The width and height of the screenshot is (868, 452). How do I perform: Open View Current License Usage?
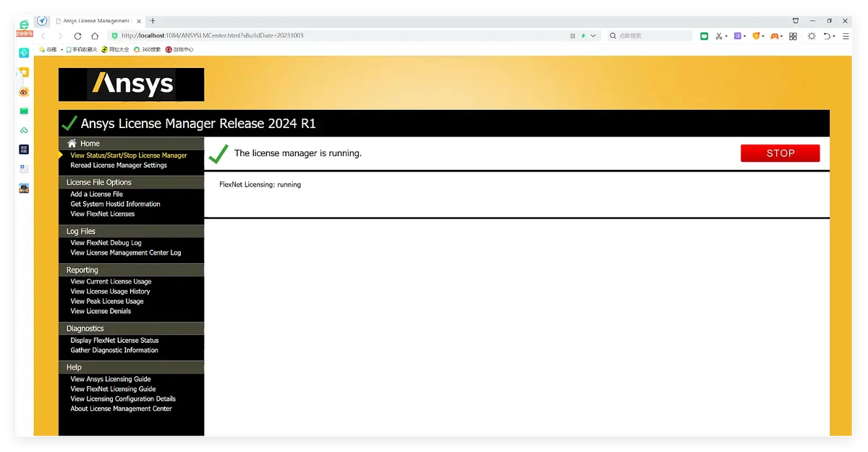(x=111, y=282)
